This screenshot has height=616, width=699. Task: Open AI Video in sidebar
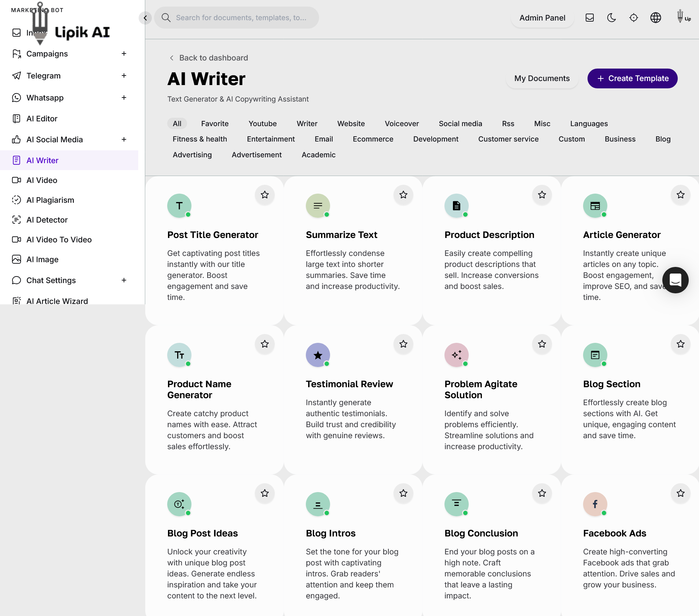click(69, 180)
